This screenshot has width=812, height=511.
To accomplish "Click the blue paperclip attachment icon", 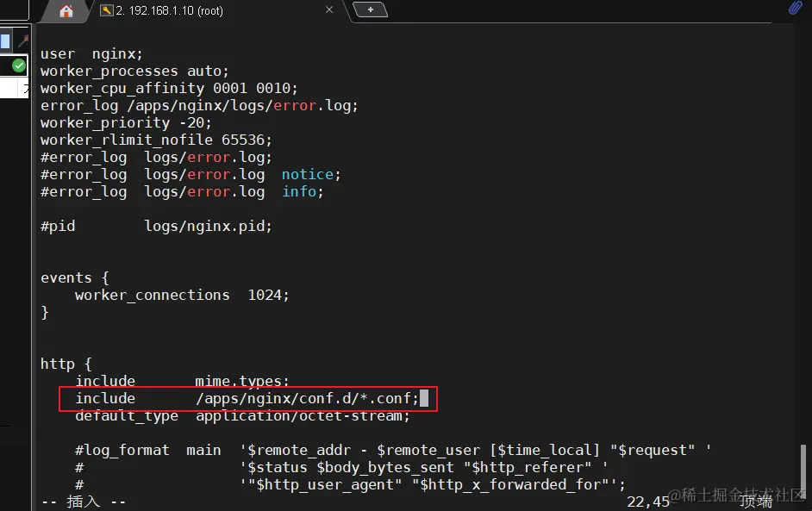I will [x=795, y=8].
